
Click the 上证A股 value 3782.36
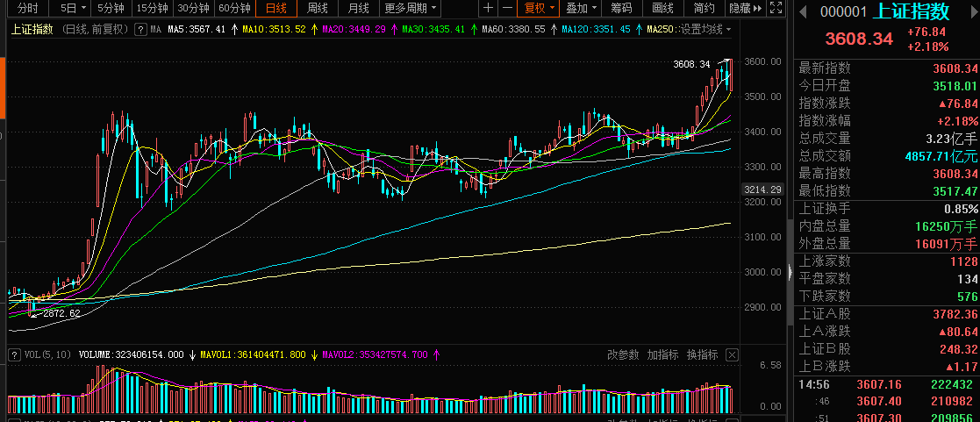click(955, 313)
